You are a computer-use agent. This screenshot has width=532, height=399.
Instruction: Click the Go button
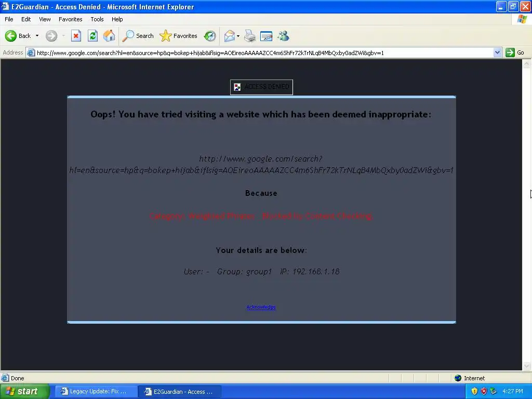coord(515,52)
